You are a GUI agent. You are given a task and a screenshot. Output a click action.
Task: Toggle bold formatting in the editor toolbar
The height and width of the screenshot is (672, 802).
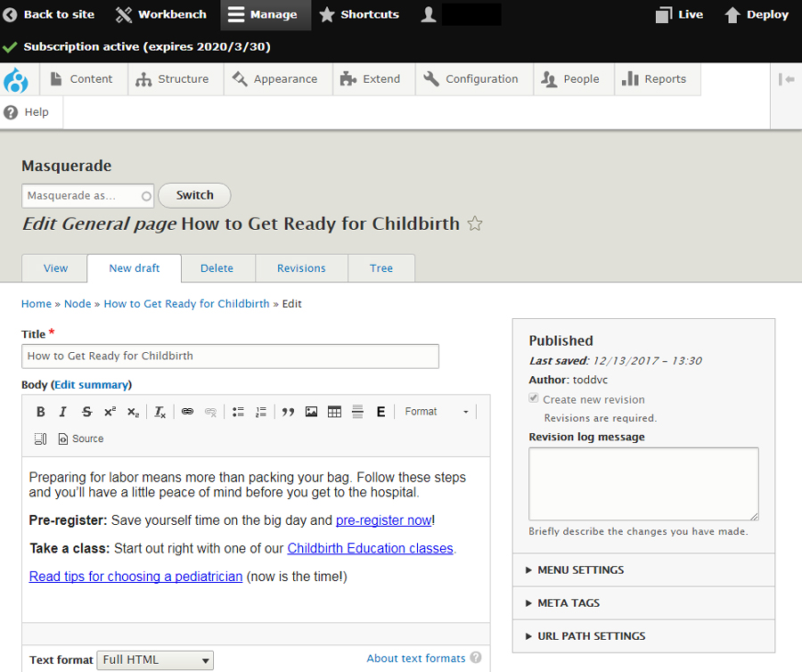click(40, 412)
